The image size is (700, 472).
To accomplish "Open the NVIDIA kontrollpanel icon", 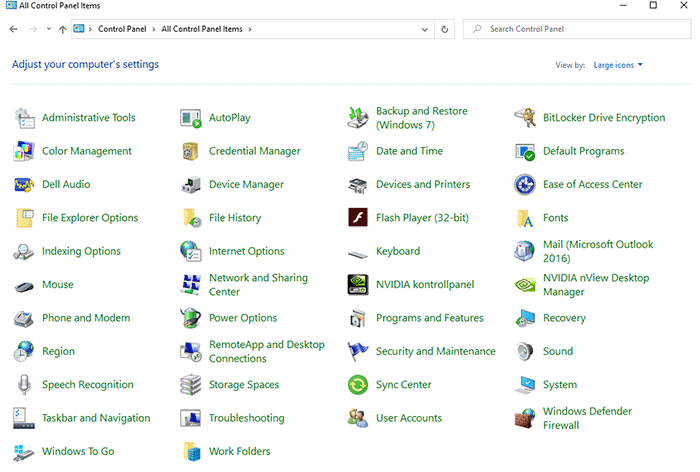I will coord(358,284).
